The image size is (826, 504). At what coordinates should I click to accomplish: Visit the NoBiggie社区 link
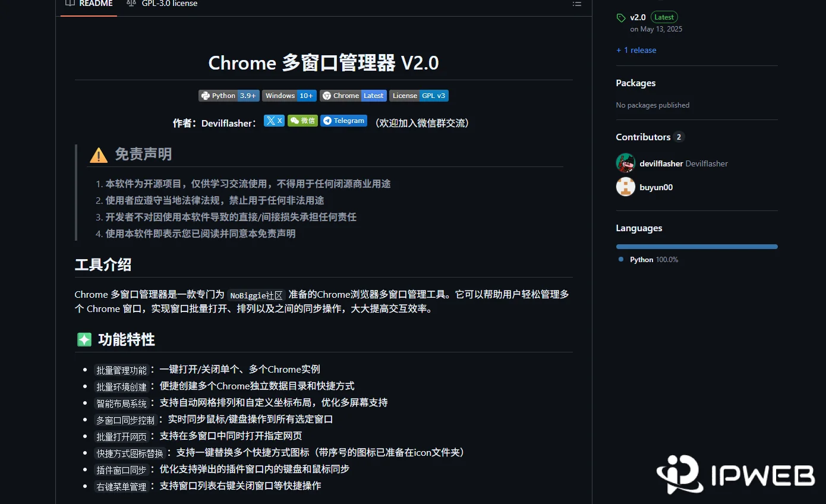click(x=256, y=295)
